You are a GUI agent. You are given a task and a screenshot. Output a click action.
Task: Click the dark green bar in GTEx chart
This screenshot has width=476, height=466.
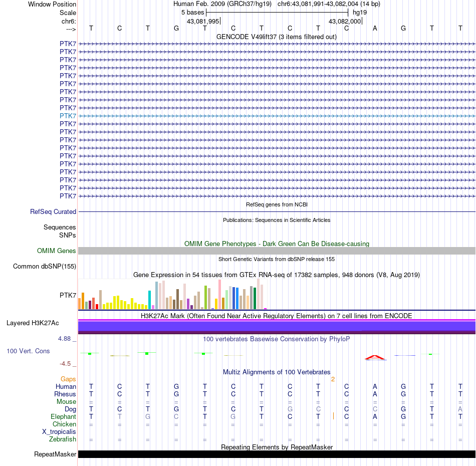(x=255, y=299)
